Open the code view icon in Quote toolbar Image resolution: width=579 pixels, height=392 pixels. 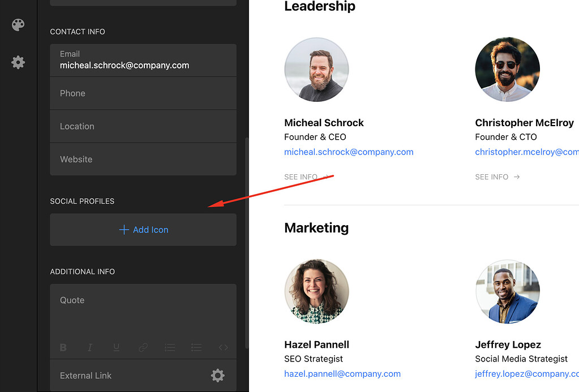pyautogui.click(x=222, y=347)
